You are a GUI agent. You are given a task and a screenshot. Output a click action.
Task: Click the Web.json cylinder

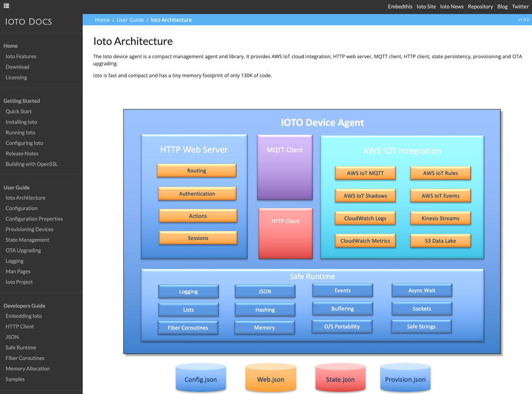[x=271, y=377]
